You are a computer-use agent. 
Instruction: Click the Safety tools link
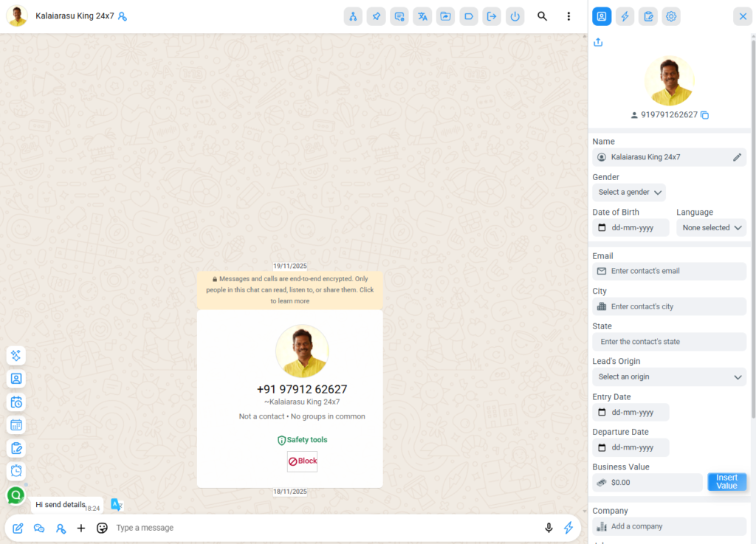tap(302, 440)
